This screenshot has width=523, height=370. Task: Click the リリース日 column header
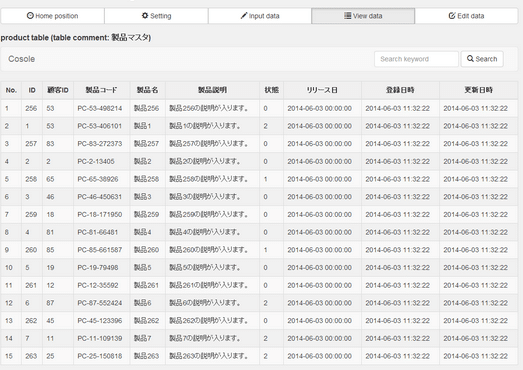(322, 90)
